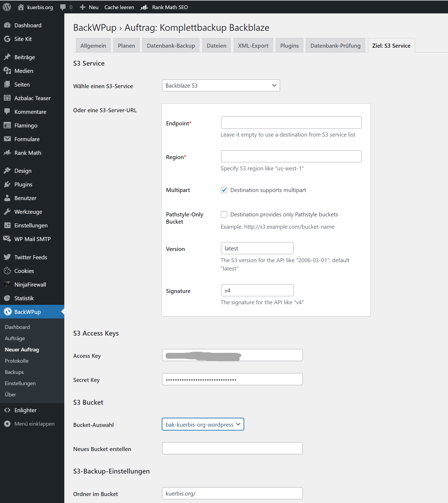Click the Neues Bucket erstellen field

click(x=232, y=448)
